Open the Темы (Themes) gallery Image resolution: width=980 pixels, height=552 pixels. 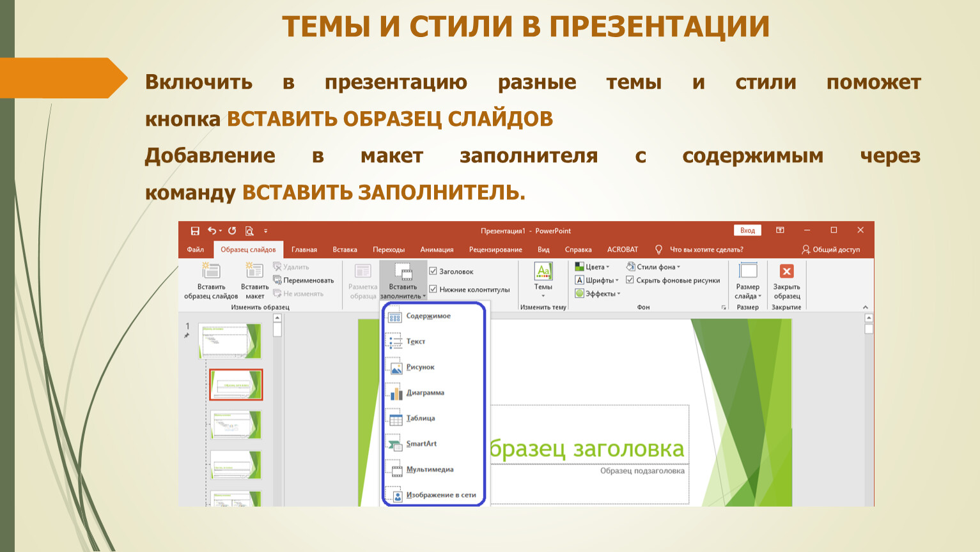543,279
